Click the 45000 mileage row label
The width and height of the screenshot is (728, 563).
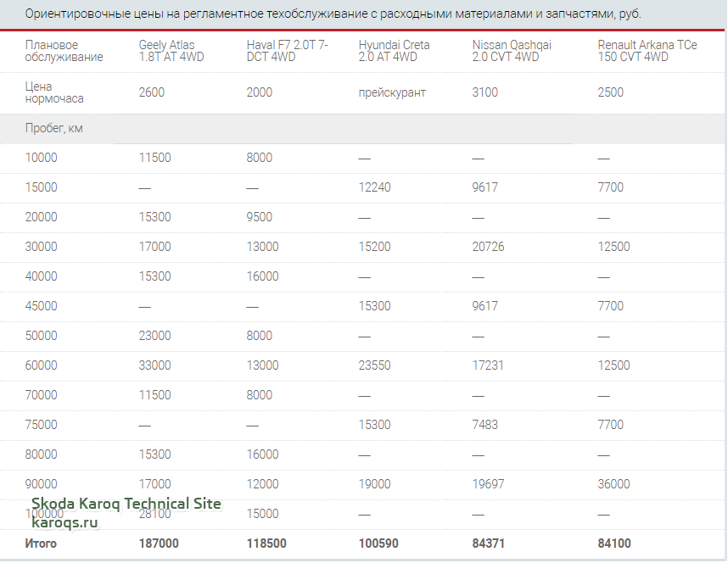42,306
